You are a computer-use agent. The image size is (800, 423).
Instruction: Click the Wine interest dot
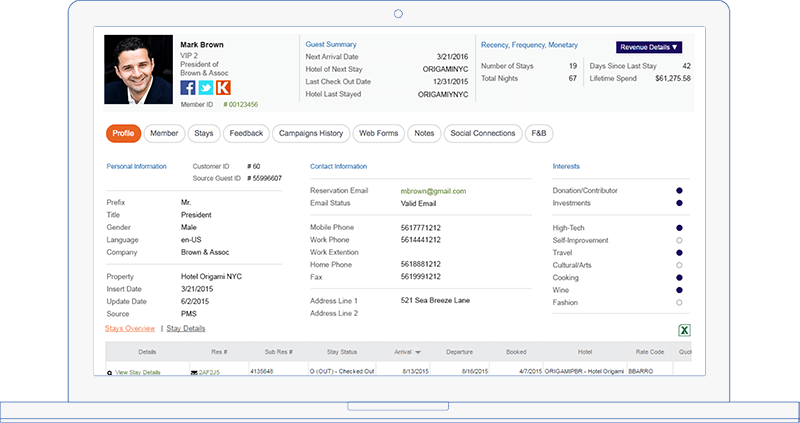[680, 290]
